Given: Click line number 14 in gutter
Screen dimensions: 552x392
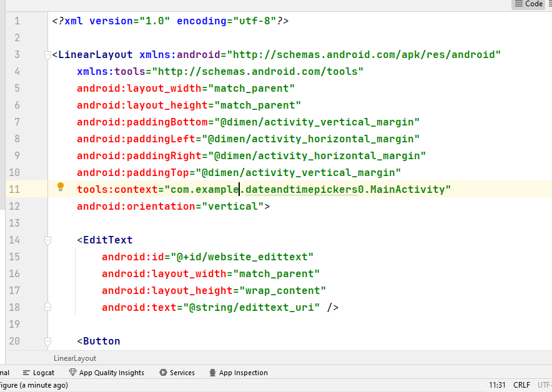Looking at the screenshot, I should (x=14, y=240).
